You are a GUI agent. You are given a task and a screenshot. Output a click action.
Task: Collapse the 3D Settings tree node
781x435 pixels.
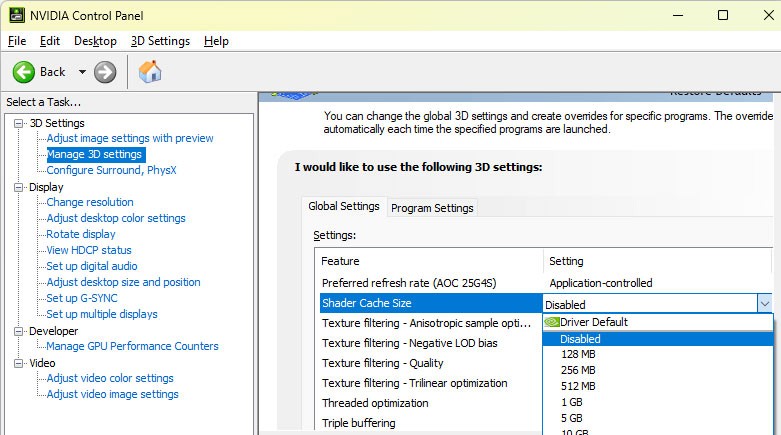[x=19, y=123]
